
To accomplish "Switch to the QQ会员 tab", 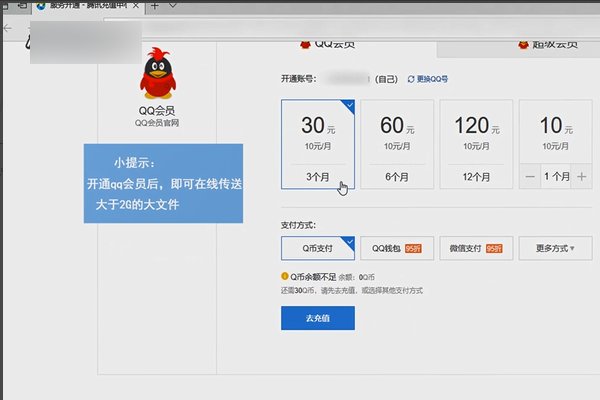I will (x=328, y=44).
